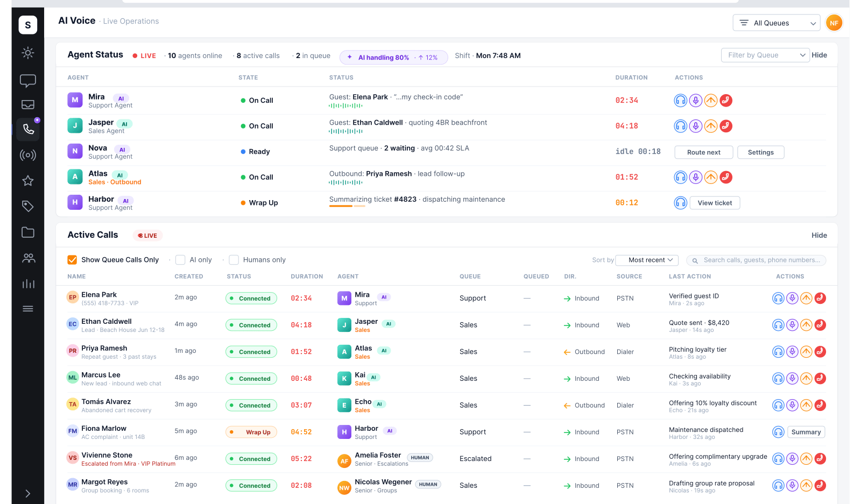Screen dimensions: 861x504
Task: Check the AI only checkbox
Action: (x=180, y=260)
